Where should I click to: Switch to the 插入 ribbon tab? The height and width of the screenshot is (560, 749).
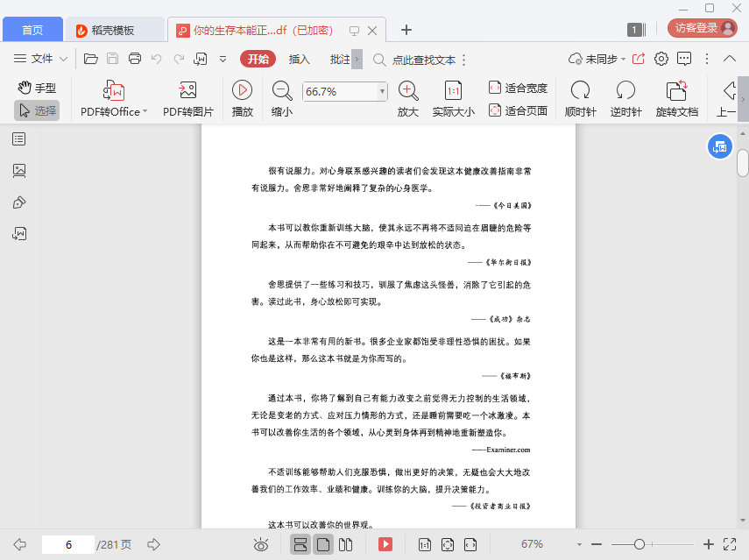(x=300, y=59)
